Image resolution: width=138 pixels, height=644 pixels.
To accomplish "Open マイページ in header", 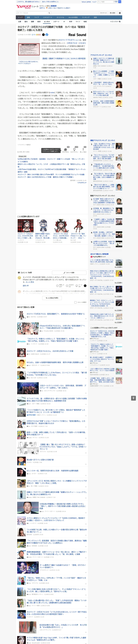I will [103, 13].
